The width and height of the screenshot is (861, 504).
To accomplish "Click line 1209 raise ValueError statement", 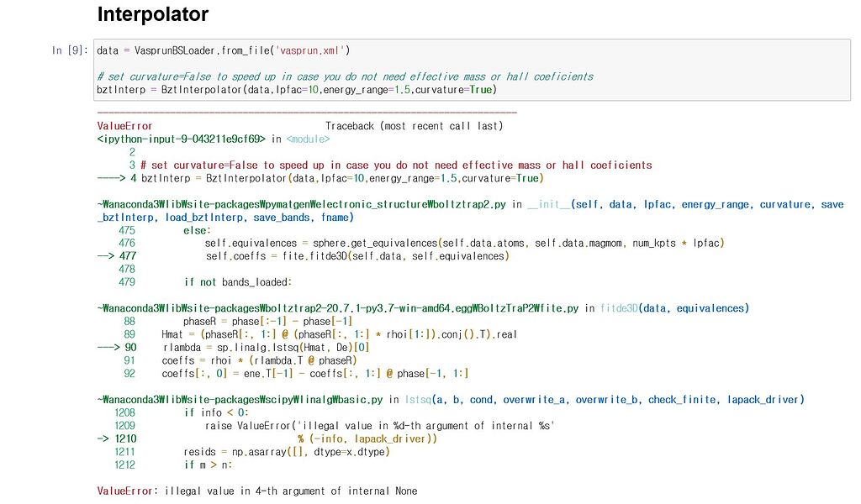I will [x=378, y=426].
